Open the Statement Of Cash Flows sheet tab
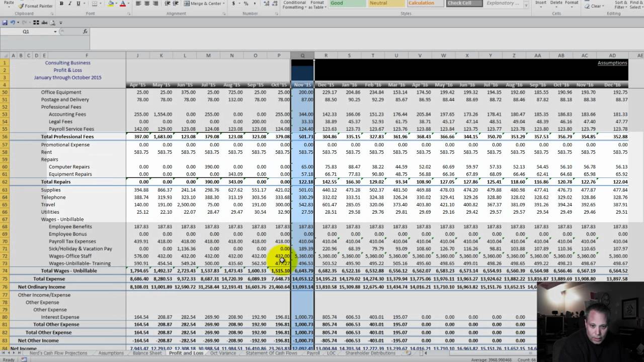The width and height of the screenshot is (644, 362). pos(271,353)
